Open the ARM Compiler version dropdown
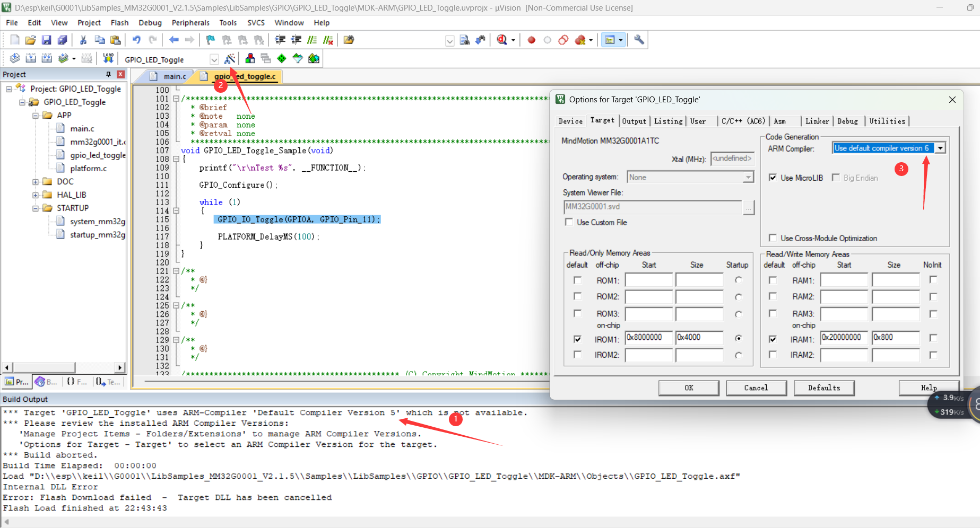Image resolution: width=980 pixels, height=528 pixels. [940, 148]
